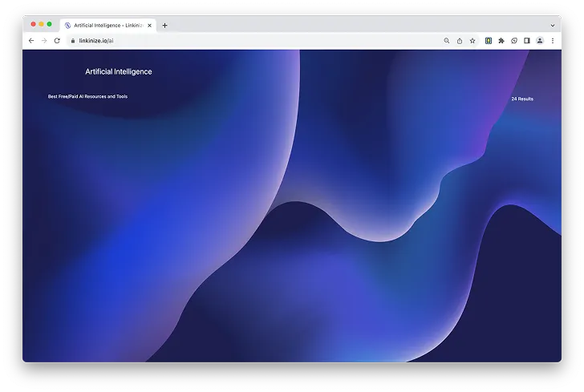View site info via the lock icon
The width and height of the screenshot is (584, 392).
[x=72, y=41]
